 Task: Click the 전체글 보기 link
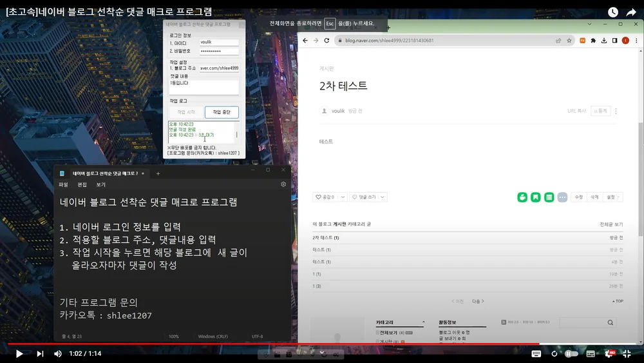pyautogui.click(x=611, y=224)
